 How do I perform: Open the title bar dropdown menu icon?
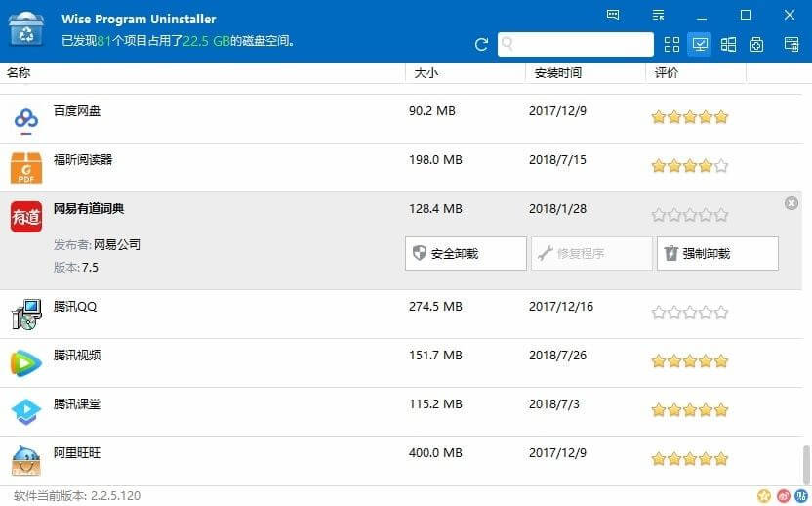pyautogui.click(x=660, y=16)
